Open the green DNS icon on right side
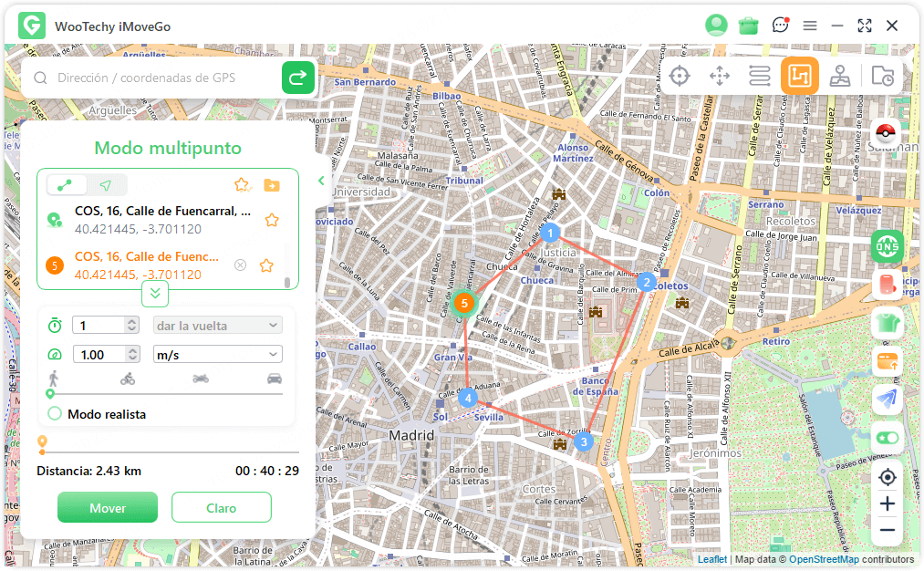Screen dimensions: 924x571 click(886, 246)
